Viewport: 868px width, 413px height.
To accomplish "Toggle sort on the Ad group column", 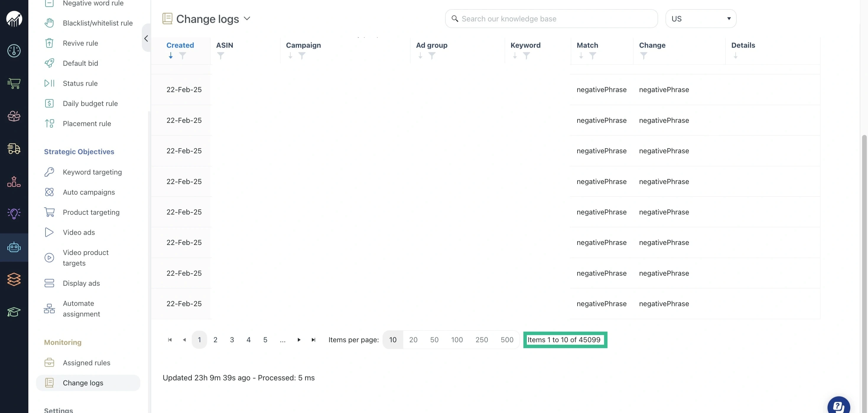I will pos(420,56).
